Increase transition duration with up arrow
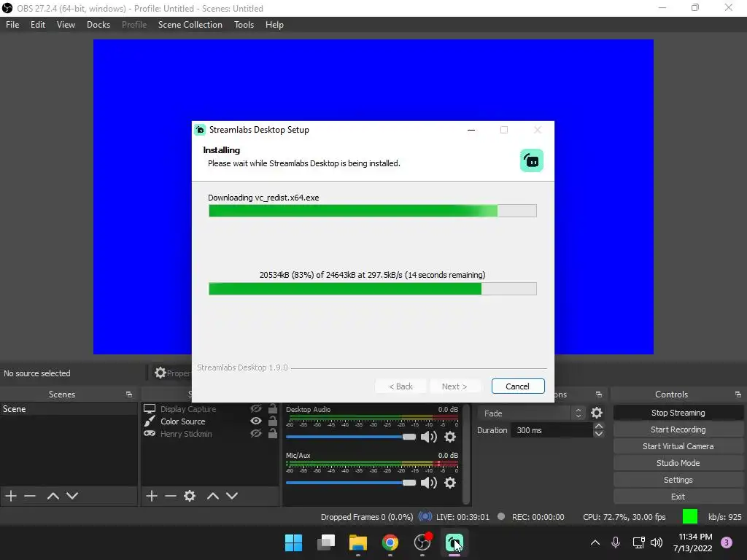This screenshot has width=747, height=560. (x=599, y=426)
